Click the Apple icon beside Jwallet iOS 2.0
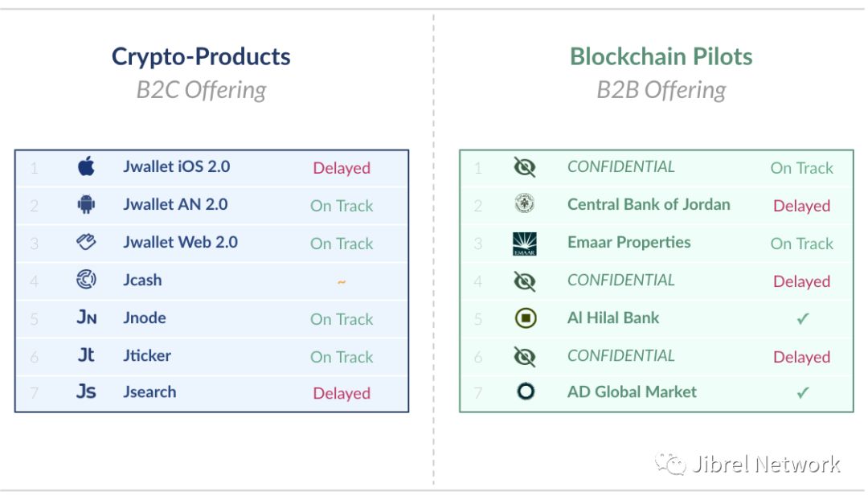Viewport: 868px width, 500px height. (x=86, y=166)
